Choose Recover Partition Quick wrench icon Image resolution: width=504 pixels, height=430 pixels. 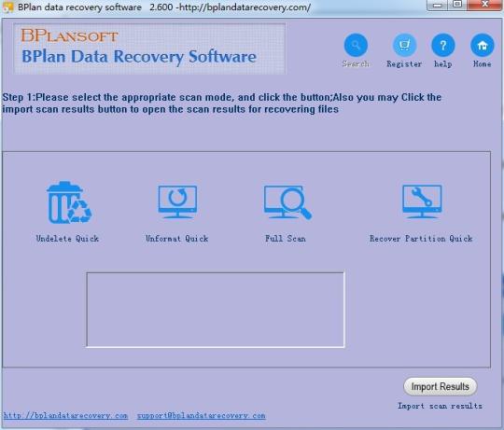click(x=422, y=201)
